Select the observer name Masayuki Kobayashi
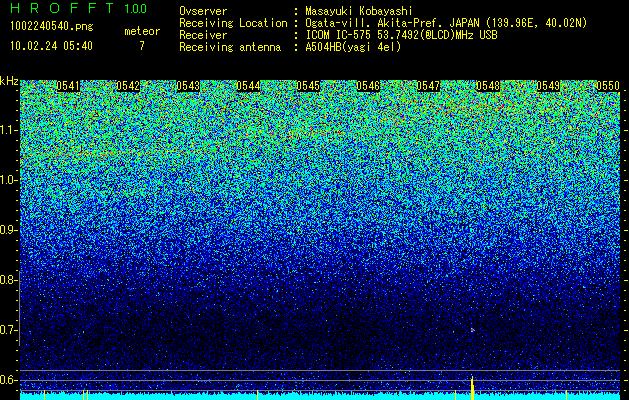 point(359,11)
